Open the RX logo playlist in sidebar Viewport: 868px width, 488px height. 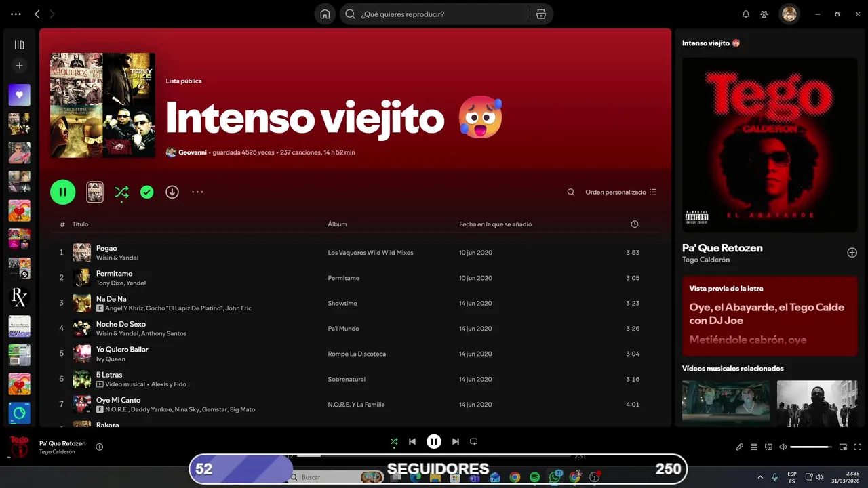click(19, 297)
